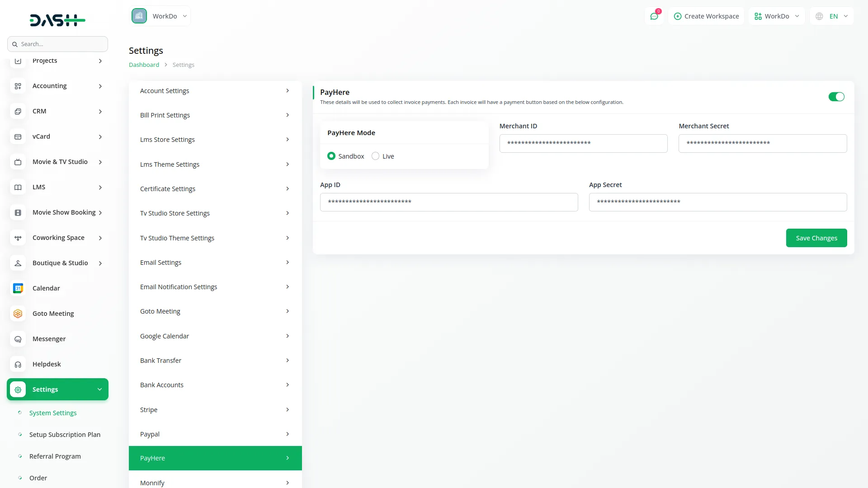Click the sidebar Search box
Viewport: 868px width, 488px height.
coord(58,44)
